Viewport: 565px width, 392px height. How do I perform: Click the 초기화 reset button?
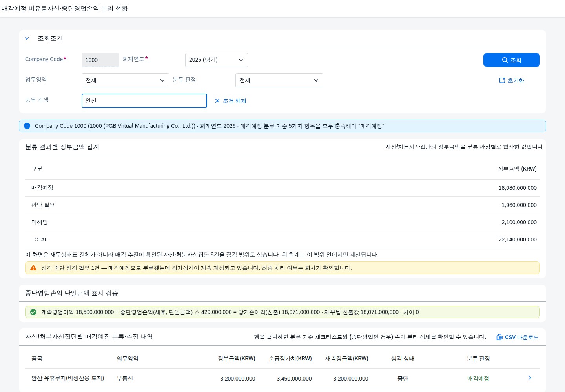pyautogui.click(x=512, y=80)
